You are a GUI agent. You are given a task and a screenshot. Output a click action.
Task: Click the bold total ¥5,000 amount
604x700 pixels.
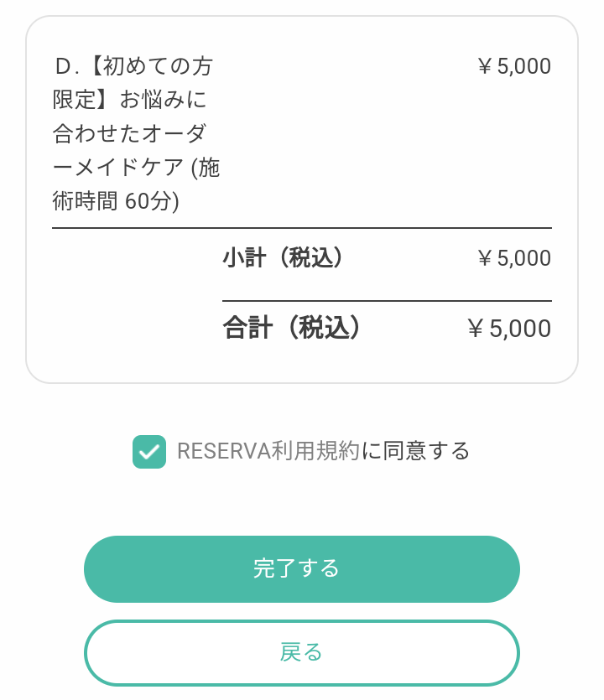coord(509,329)
